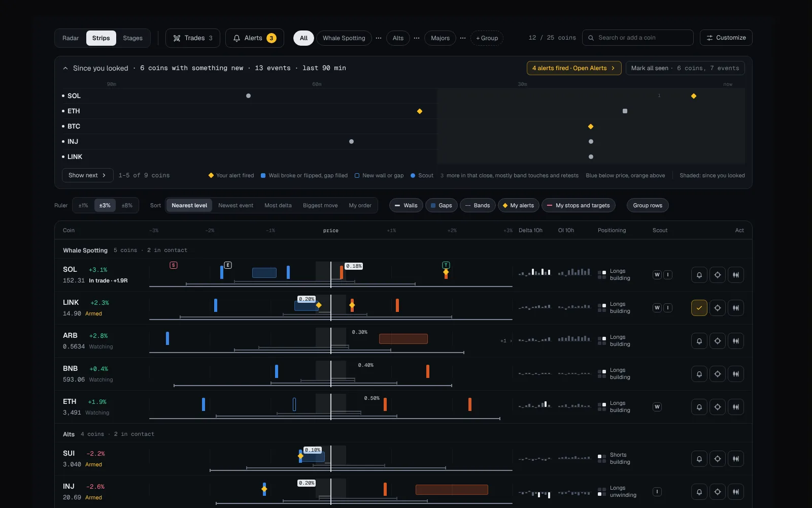Open the more menu beside Majors chip
The height and width of the screenshot is (508, 812).
(x=463, y=38)
